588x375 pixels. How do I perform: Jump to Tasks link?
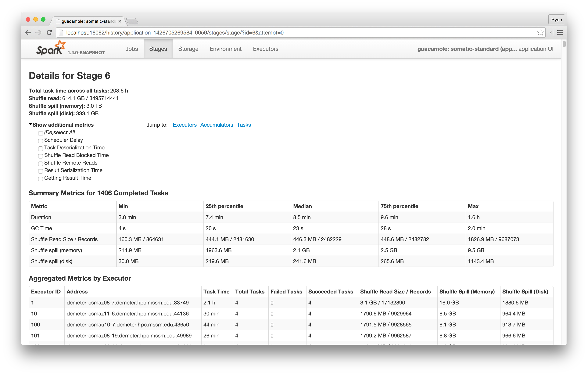tap(244, 125)
